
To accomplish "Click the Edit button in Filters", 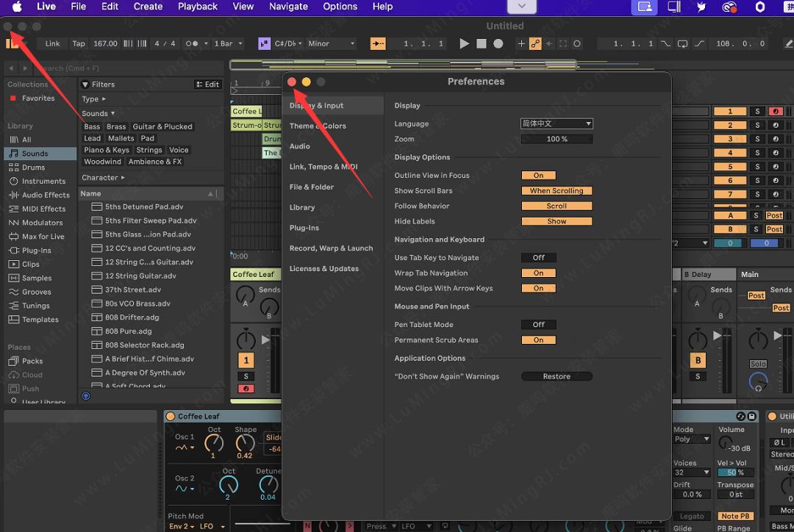I will tap(208, 85).
